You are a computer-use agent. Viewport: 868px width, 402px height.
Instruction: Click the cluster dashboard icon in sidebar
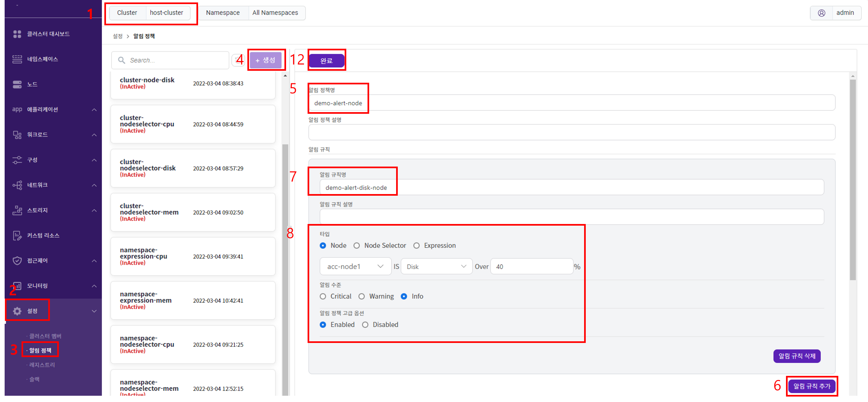[x=17, y=34]
